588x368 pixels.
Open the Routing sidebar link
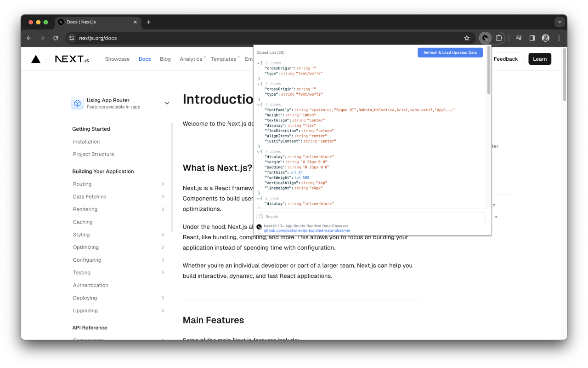pos(82,184)
